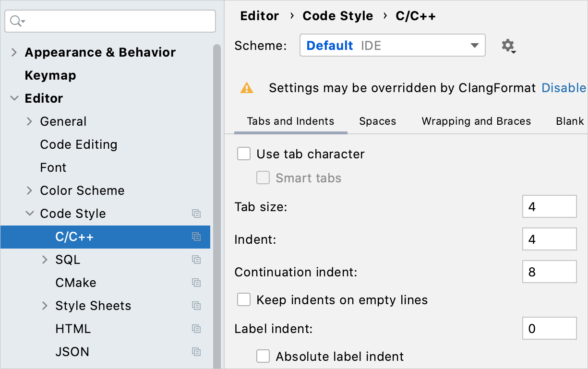Click the copy-settings icon next to JSON
The image size is (588, 369).
click(x=196, y=352)
